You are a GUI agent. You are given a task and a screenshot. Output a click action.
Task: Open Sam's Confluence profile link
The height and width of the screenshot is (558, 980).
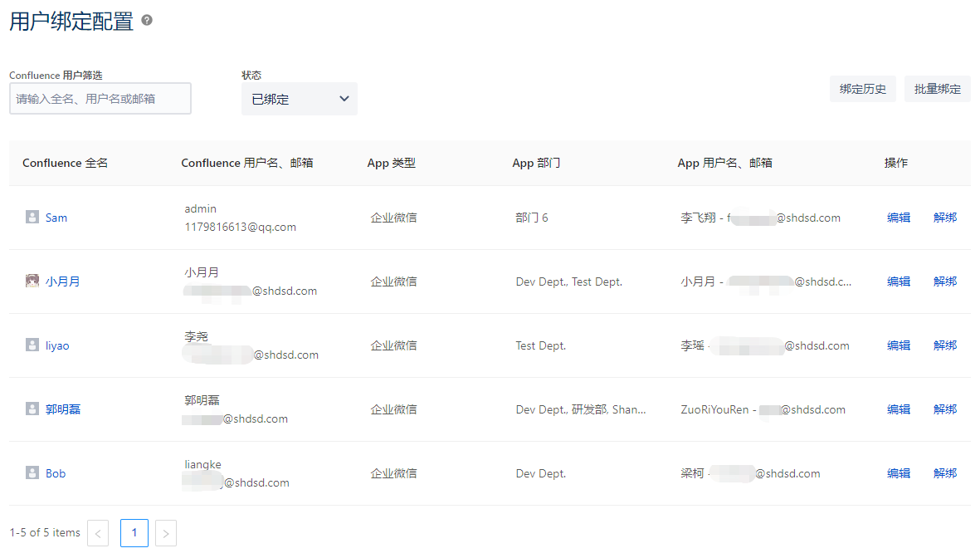56,218
